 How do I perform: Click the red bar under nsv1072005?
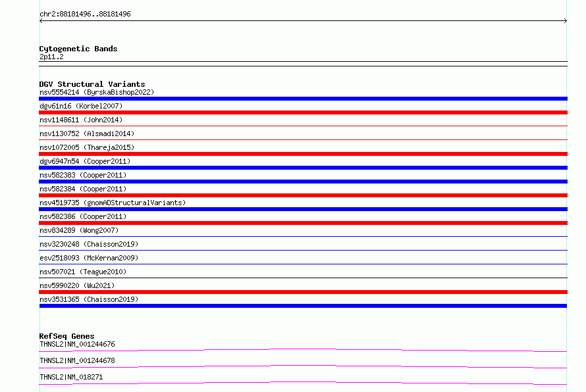(303, 154)
